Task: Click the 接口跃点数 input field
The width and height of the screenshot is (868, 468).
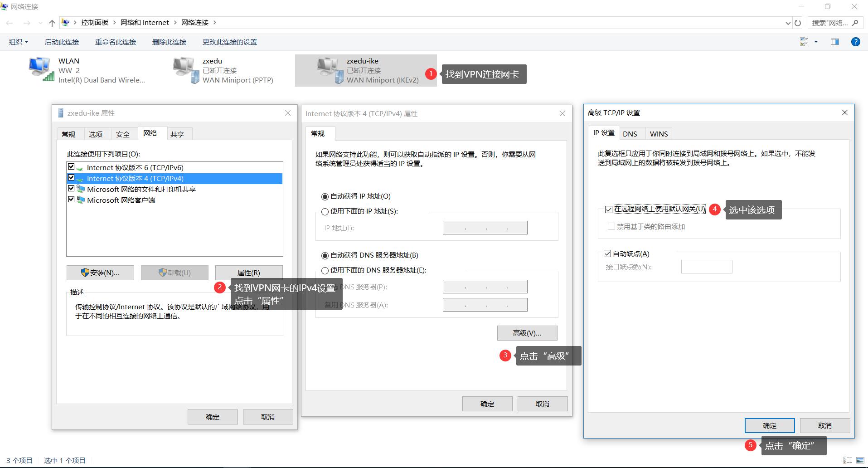Action: click(x=706, y=267)
